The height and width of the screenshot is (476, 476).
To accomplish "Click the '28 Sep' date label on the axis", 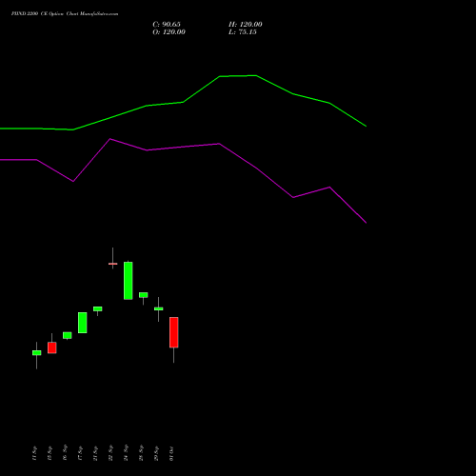I will 141,453.
